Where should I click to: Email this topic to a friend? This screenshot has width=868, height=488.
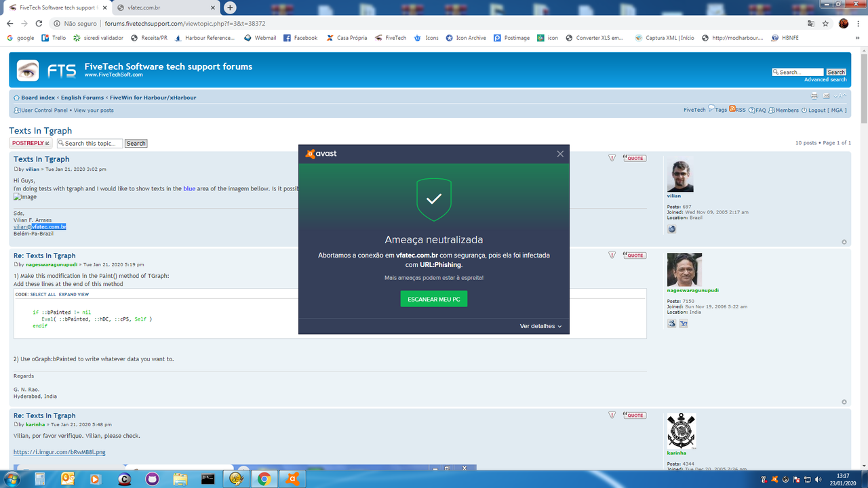(827, 96)
